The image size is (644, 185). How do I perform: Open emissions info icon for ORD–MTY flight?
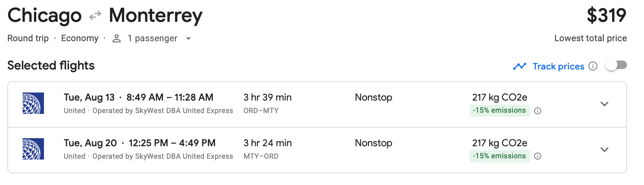pyautogui.click(x=537, y=111)
